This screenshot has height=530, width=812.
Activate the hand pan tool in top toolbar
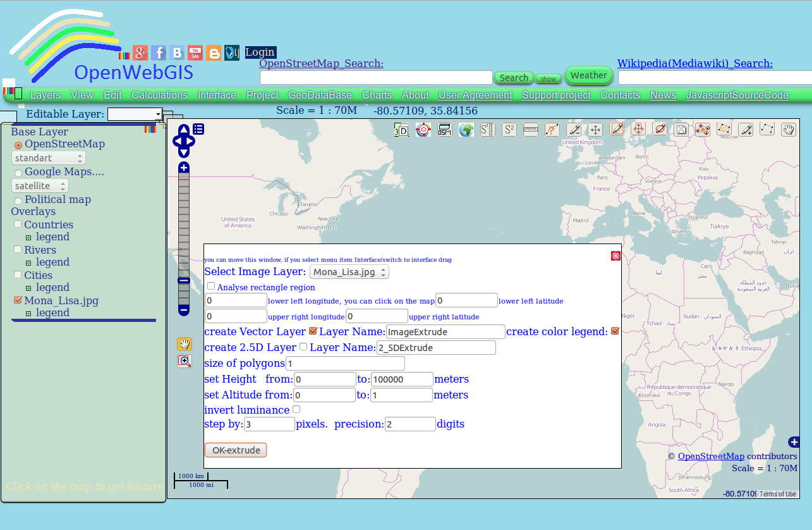pyautogui.click(x=789, y=130)
